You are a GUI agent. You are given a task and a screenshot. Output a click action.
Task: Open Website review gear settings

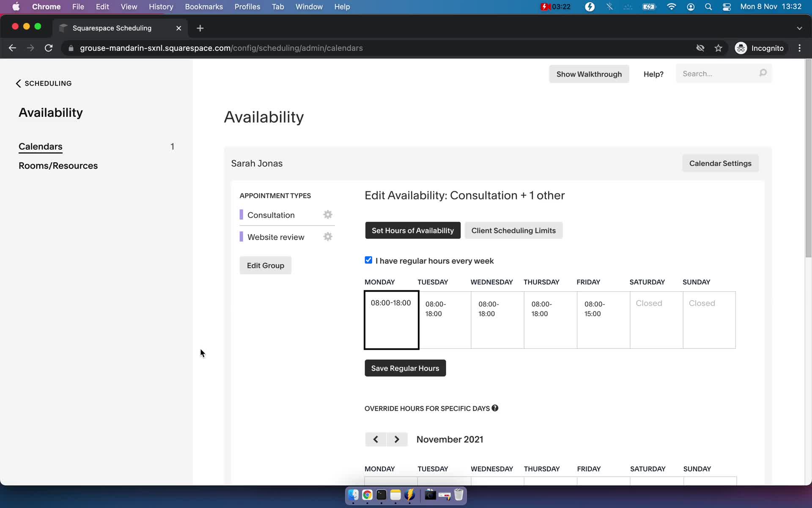point(328,237)
